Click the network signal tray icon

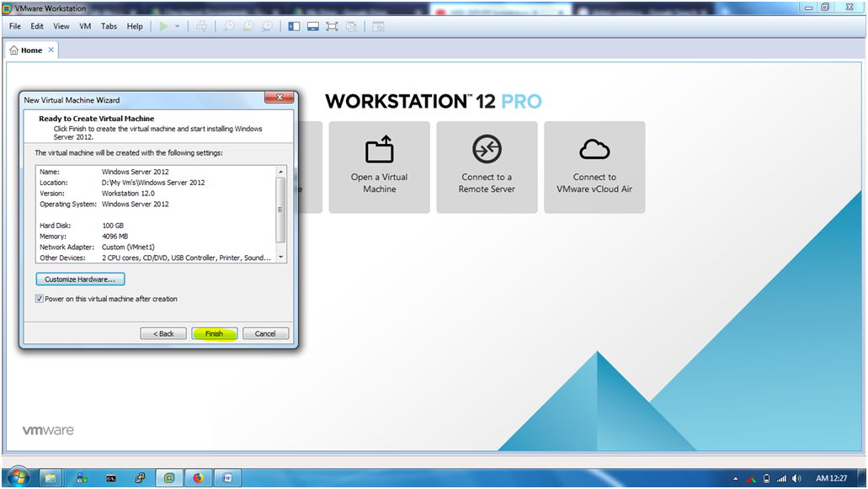click(x=781, y=479)
